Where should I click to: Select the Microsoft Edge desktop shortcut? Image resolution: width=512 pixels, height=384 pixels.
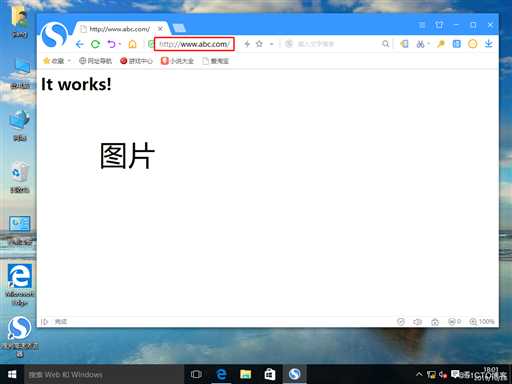(20, 285)
